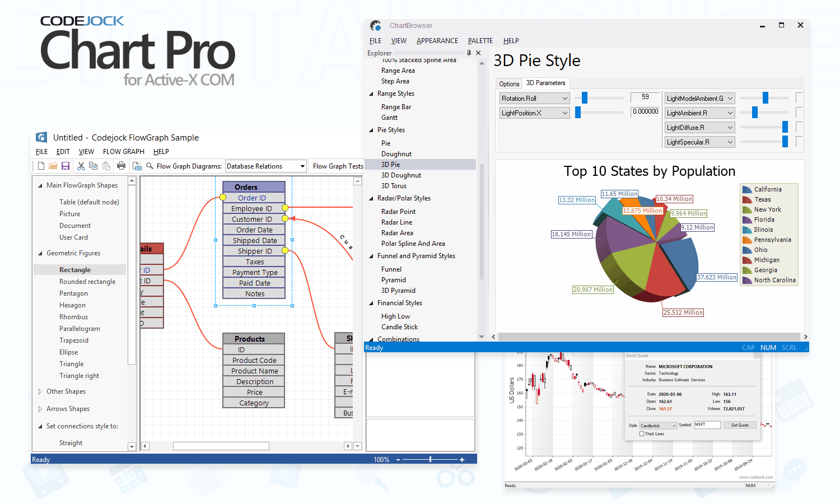Click the Get Quote button
This screenshot has height=504, width=840.
pyautogui.click(x=740, y=425)
